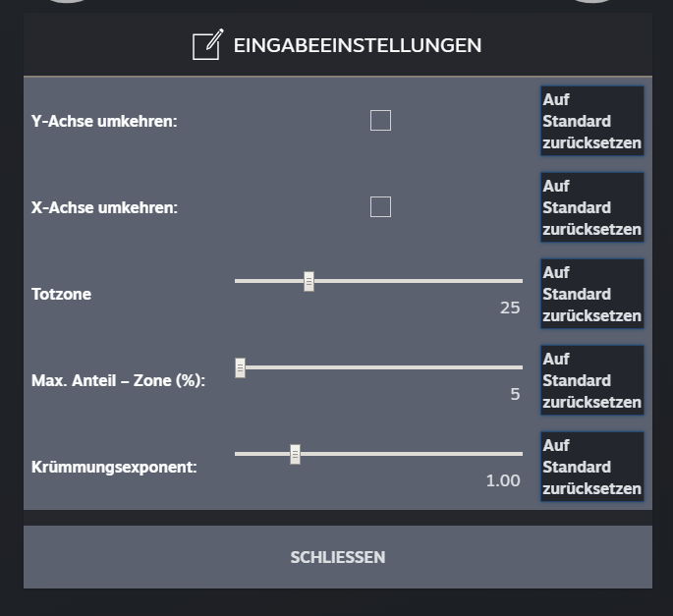
Task: Click the Krümmungsexponent value 1.00
Action: (x=503, y=480)
